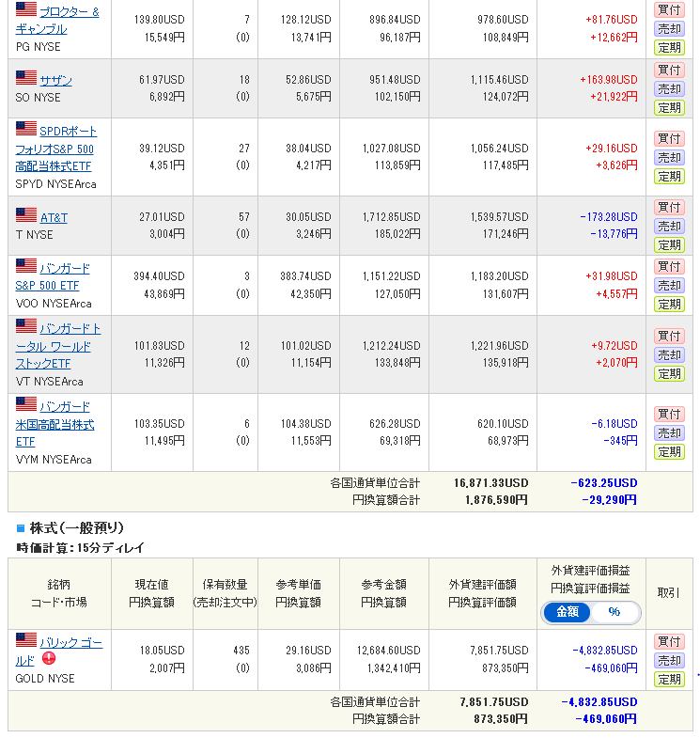
Task: Switch profit/loss display to 金額
Action: click(x=567, y=612)
